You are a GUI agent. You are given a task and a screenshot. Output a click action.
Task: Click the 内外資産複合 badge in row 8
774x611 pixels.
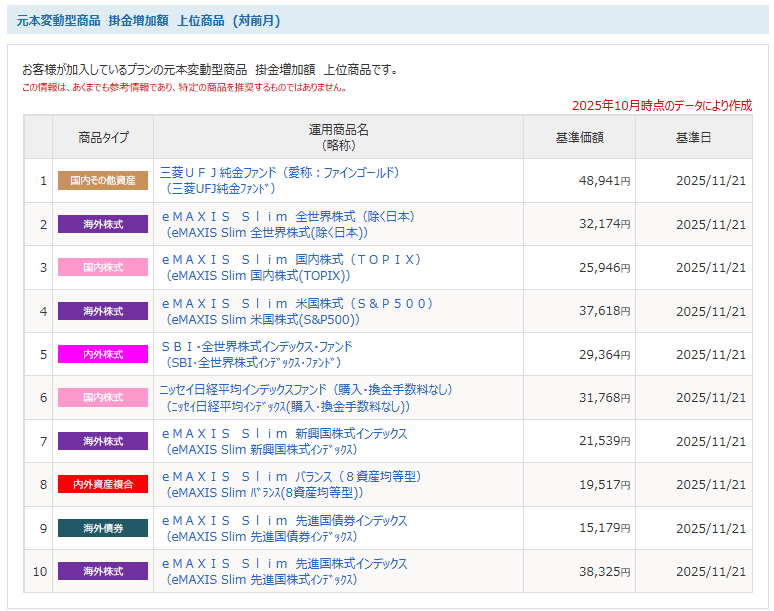coord(103,484)
